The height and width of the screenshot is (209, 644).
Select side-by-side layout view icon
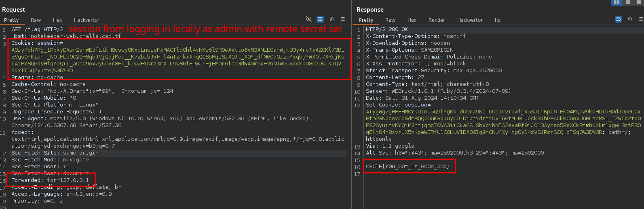click(617, 2)
